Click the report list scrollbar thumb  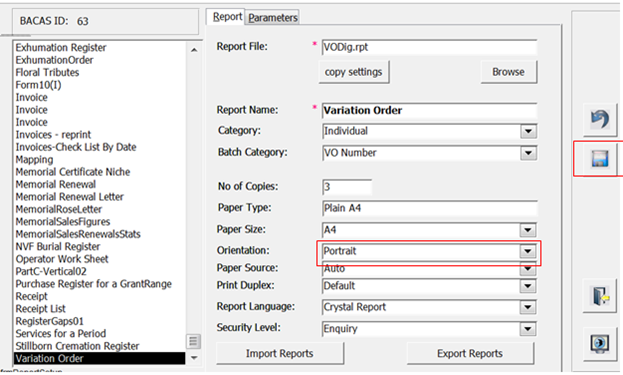[193, 341]
